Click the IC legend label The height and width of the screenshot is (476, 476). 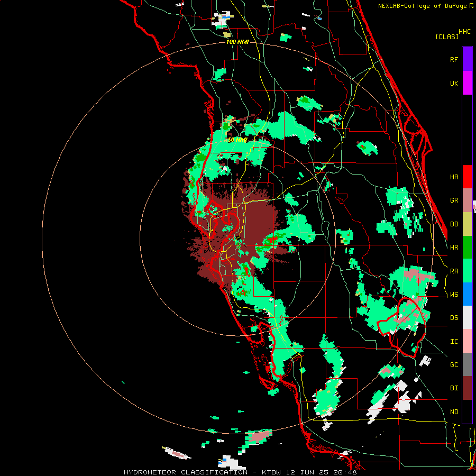coord(454,342)
